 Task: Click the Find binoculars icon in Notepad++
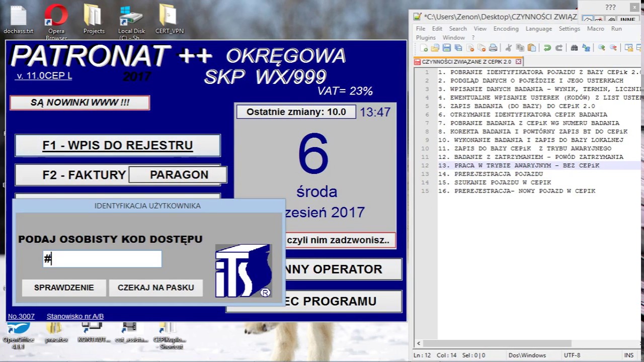pyautogui.click(x=574, y=48)
